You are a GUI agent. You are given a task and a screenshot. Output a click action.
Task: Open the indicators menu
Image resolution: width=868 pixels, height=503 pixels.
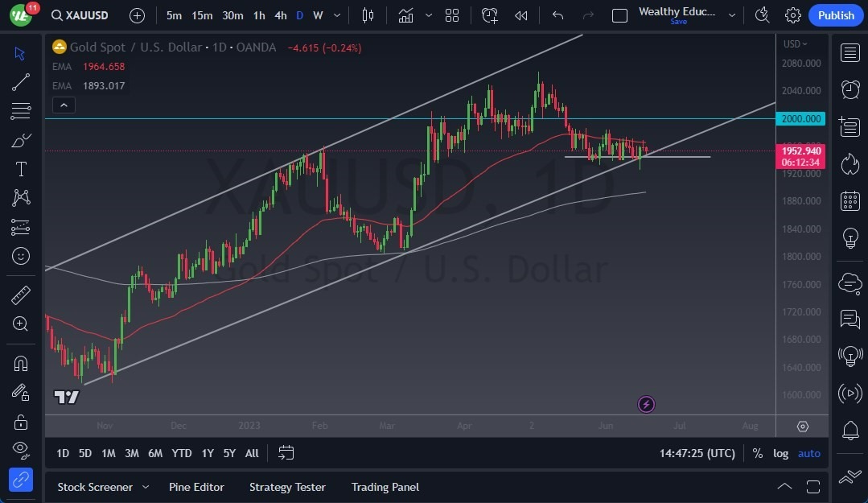pyautogui.click(x=405, y=15)
